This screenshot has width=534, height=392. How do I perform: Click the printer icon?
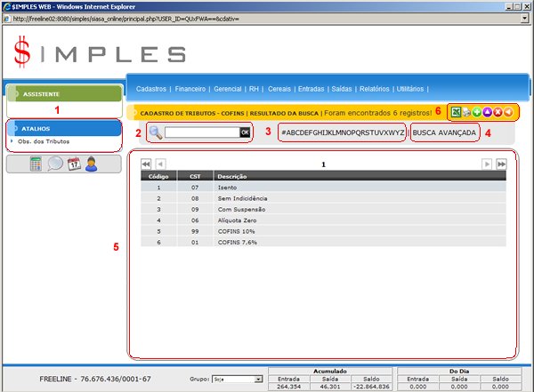(x=465, y=112)
